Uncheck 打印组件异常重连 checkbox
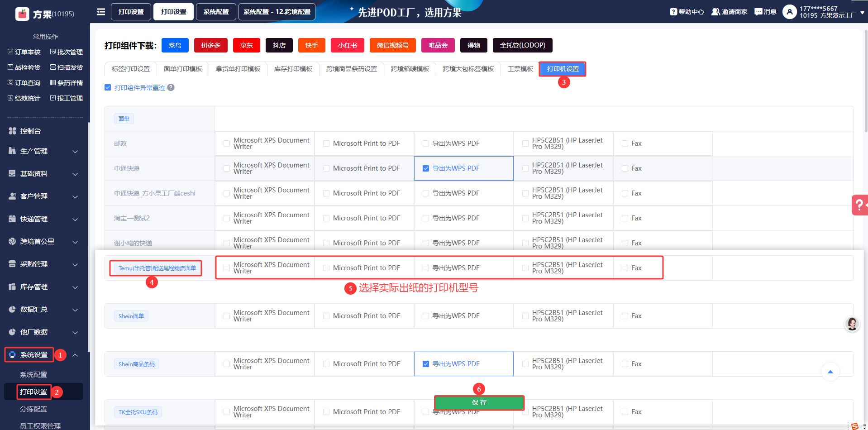Image resolution: width=868 pixels, height=430 pixels. 108,87
